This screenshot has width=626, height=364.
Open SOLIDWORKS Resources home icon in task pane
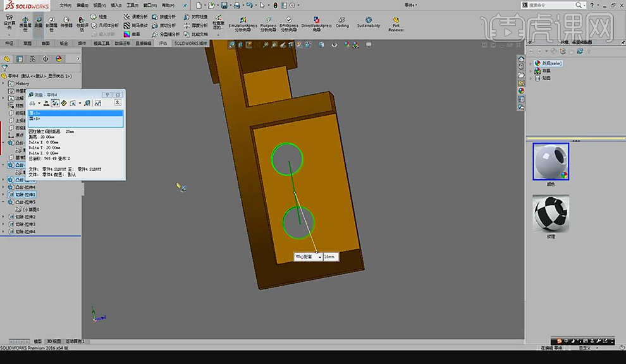pos(521,59)
